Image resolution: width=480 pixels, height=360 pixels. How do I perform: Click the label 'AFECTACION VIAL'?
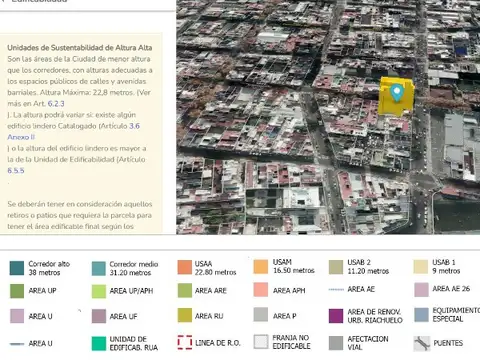[368, 343]
